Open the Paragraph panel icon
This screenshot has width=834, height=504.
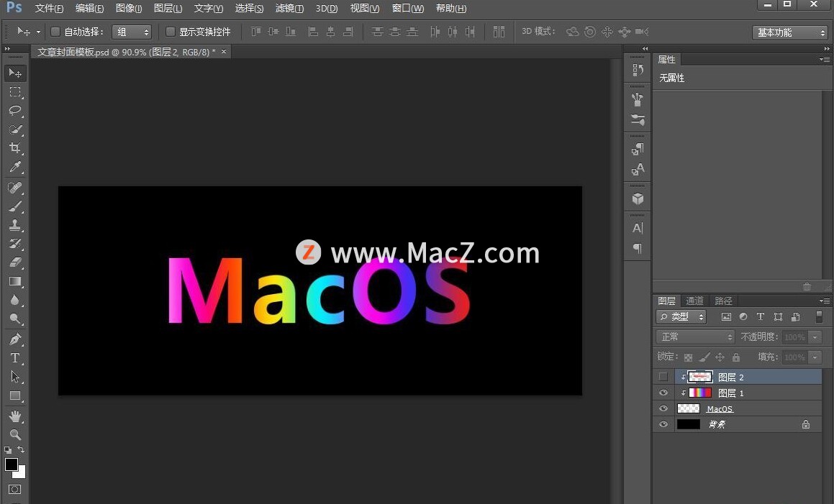(638, 248)
